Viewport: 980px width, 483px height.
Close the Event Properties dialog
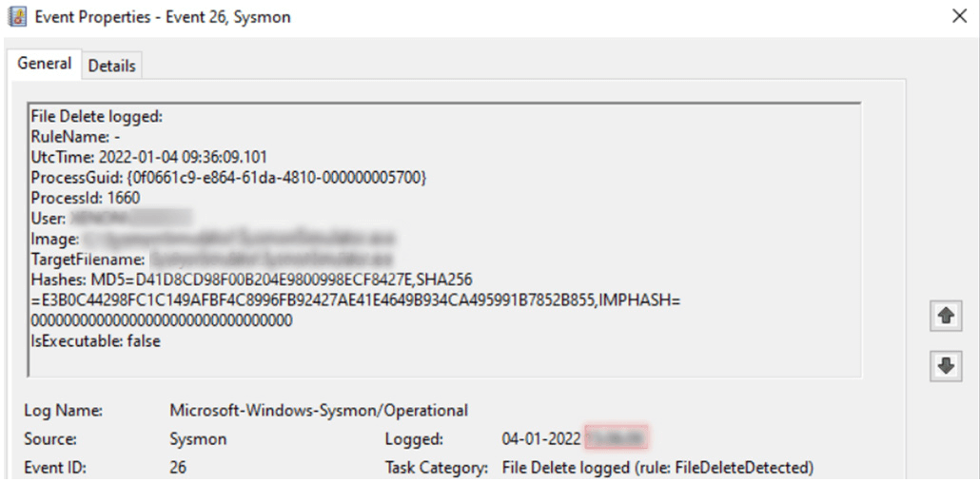[959, 17]
